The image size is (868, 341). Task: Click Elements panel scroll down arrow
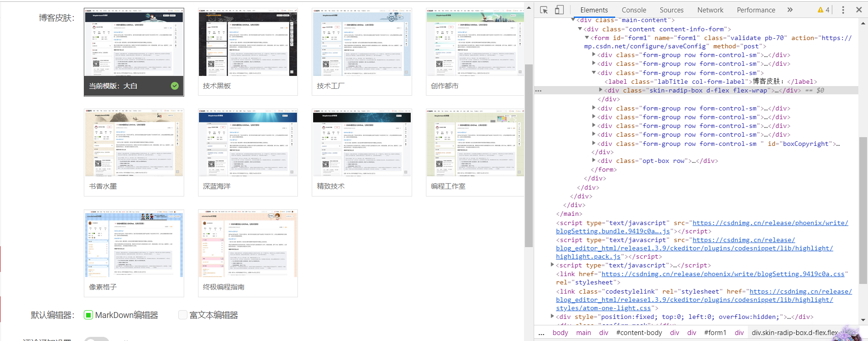(x=863, y=320)
